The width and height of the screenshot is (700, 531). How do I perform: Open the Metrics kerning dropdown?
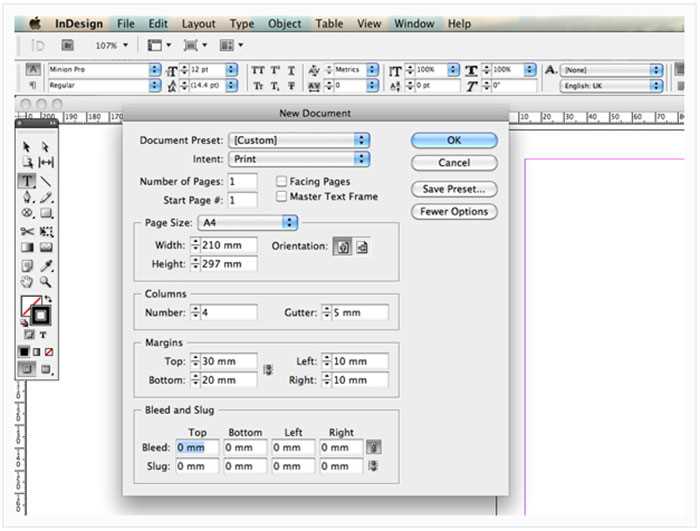tap(372, 70)
